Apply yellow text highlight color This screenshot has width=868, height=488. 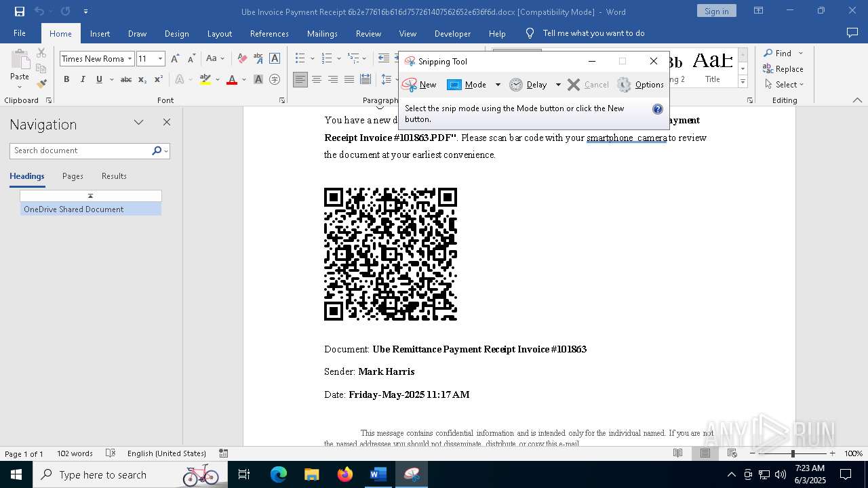coord(205,79)
